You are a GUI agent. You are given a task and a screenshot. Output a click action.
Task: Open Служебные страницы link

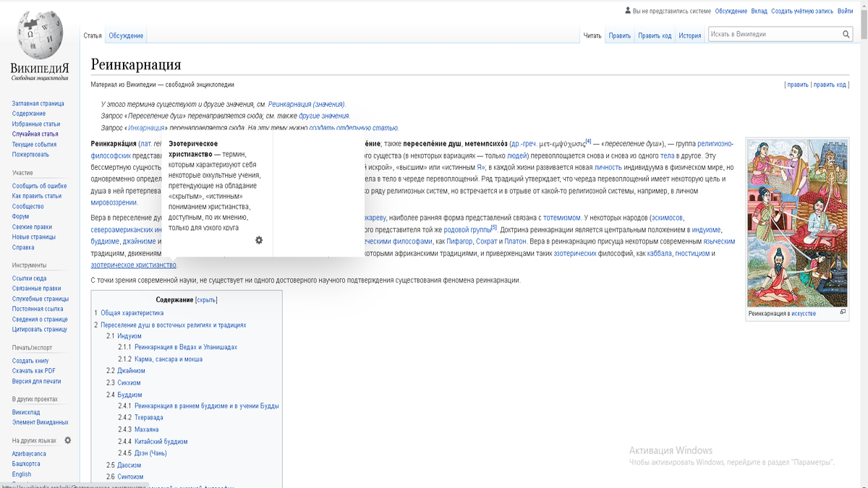coord(40,299)
